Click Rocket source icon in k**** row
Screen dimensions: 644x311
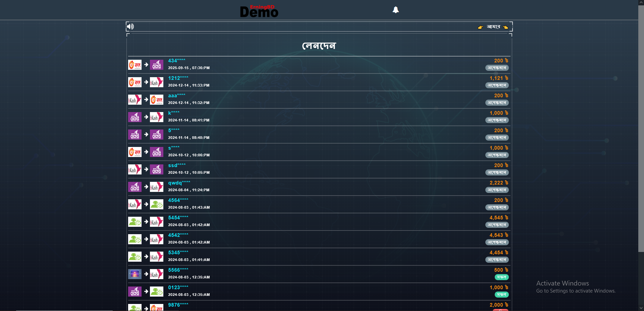click(135, 117)
